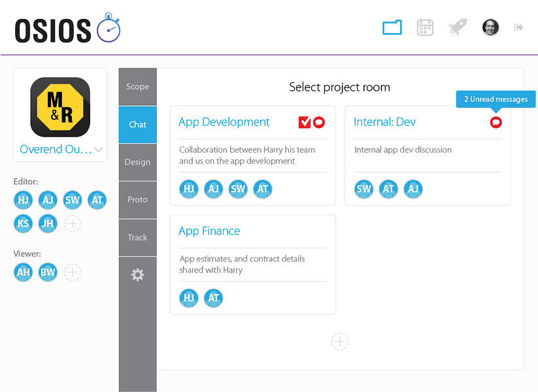Click the chat bubble icon on App Development
This screenshot has height=392, width=538.
tap(319, 122)
